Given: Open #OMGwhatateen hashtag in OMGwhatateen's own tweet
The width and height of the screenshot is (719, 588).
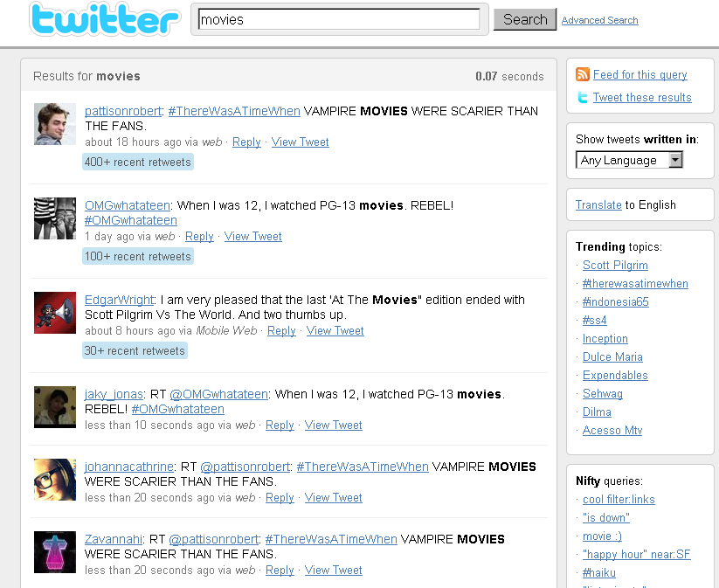Looking at the screenshot, I should point(131,221).
